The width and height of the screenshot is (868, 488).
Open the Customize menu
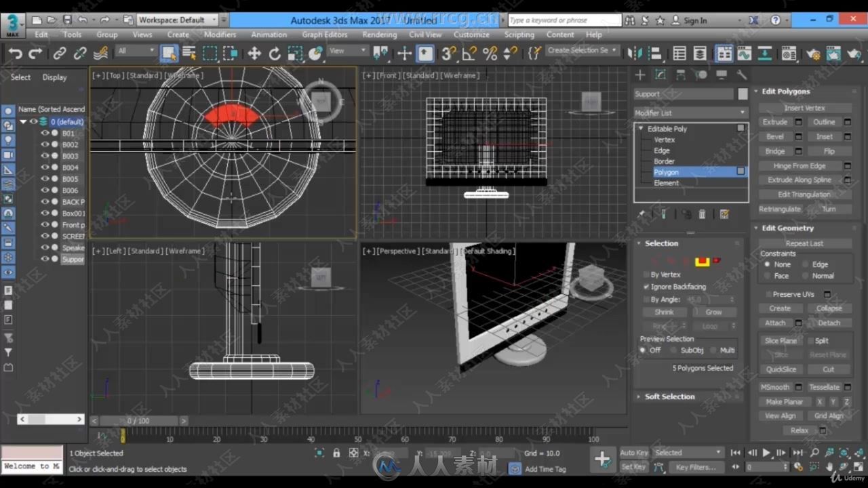(x=471, y=35)
